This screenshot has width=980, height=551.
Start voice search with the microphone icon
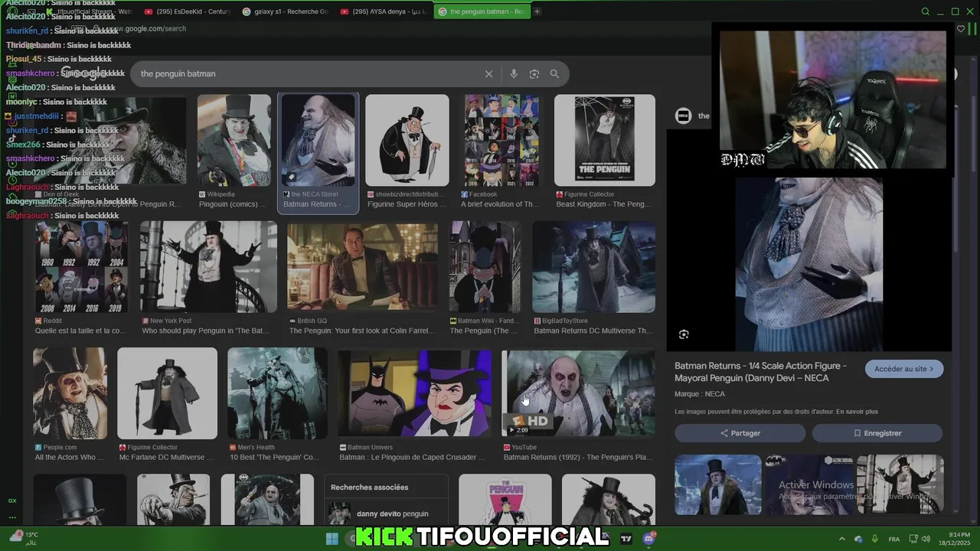pyautogui.click(x=514, y=73)
